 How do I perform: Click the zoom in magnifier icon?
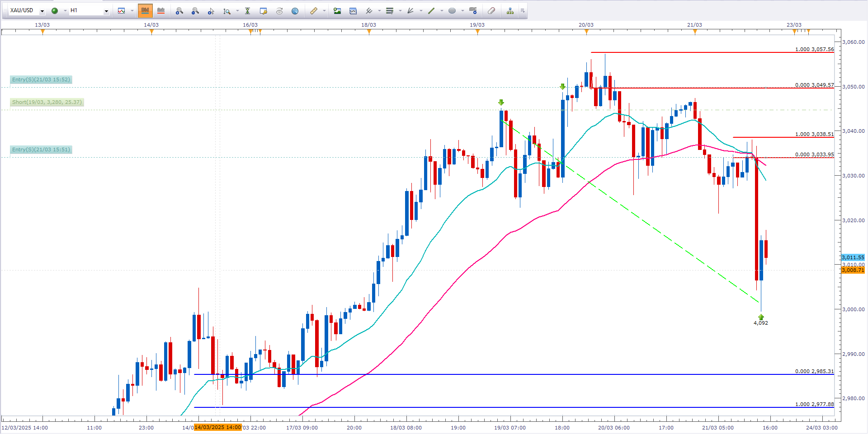coord(179,11)
